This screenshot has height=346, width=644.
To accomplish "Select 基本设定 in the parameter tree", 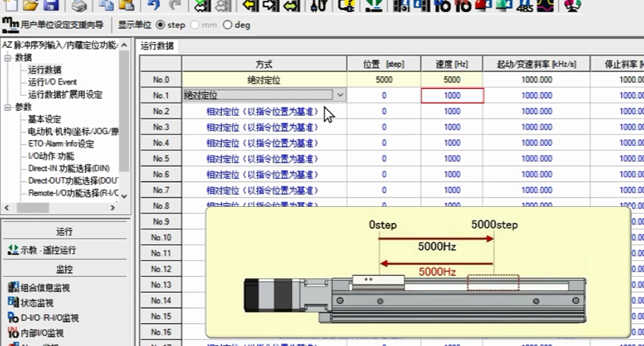I will point(44,119).
